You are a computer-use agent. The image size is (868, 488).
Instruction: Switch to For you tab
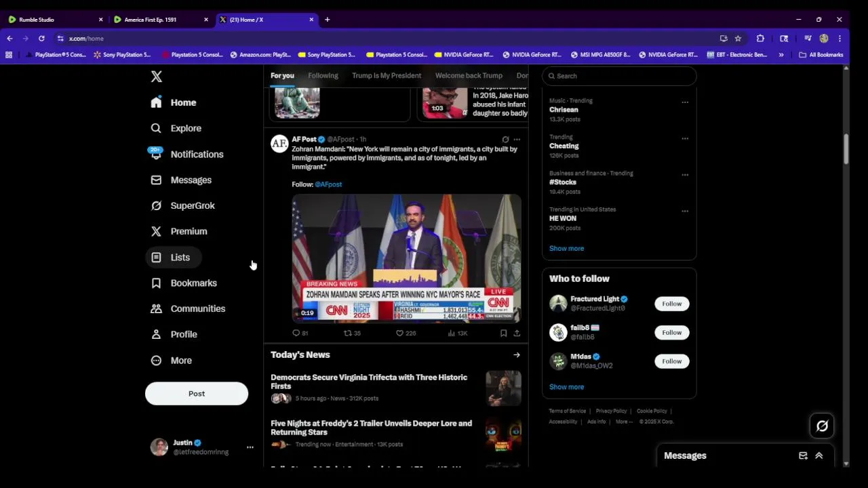282,75
